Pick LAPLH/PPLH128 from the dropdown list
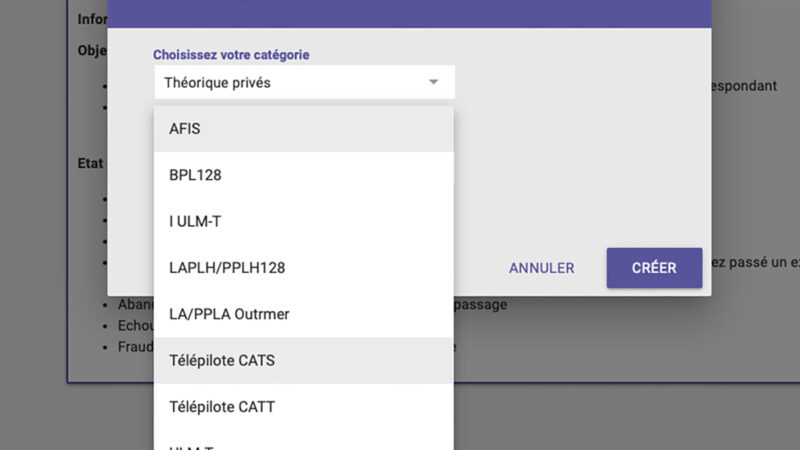 pos(304,268)
